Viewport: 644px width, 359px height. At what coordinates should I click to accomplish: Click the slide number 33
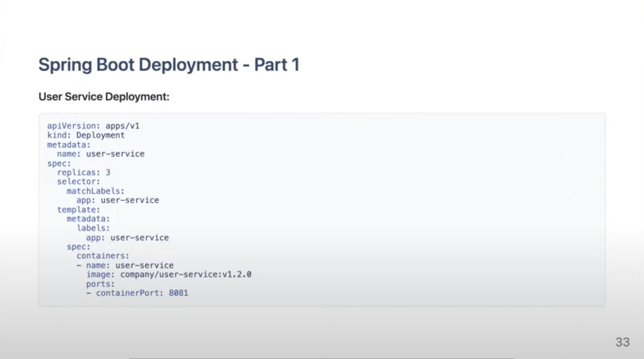[622, 342]
